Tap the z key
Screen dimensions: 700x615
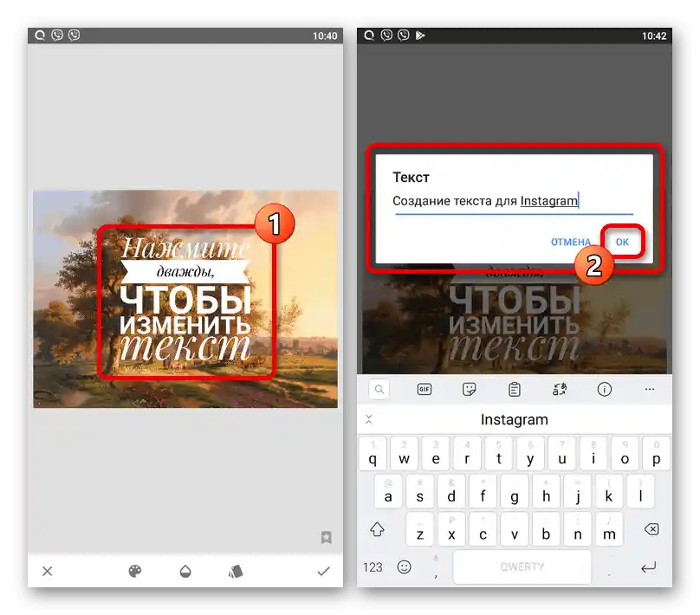tap(419, 529)
